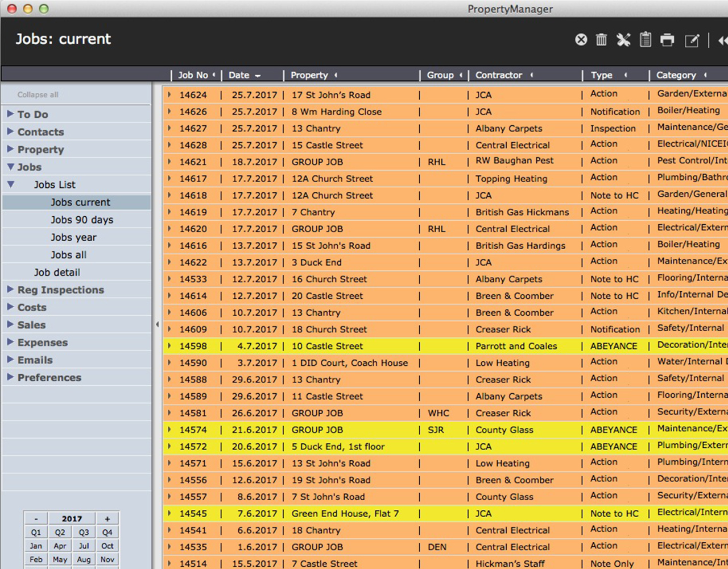Click the trash delete icon
Screen dimensions: 728x569
[x=601, y=39]
